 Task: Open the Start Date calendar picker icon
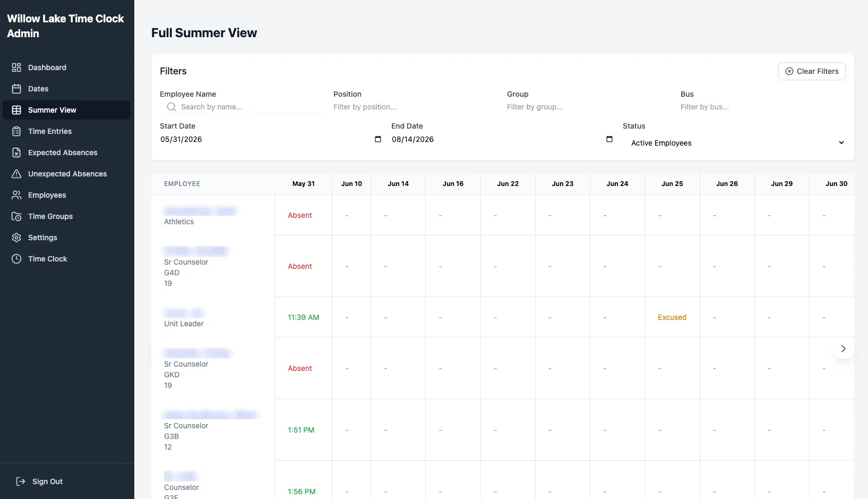(378, 139)
